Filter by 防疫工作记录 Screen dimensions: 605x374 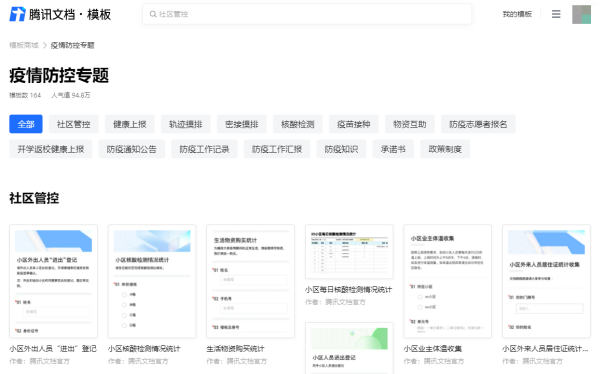pos(204,149)
